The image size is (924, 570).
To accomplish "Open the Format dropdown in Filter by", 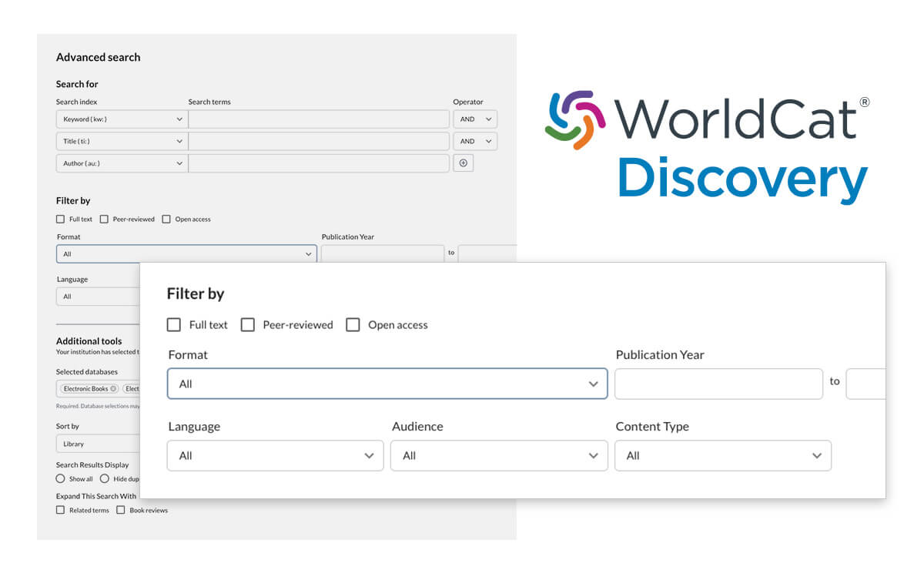I will pos(387,384).
